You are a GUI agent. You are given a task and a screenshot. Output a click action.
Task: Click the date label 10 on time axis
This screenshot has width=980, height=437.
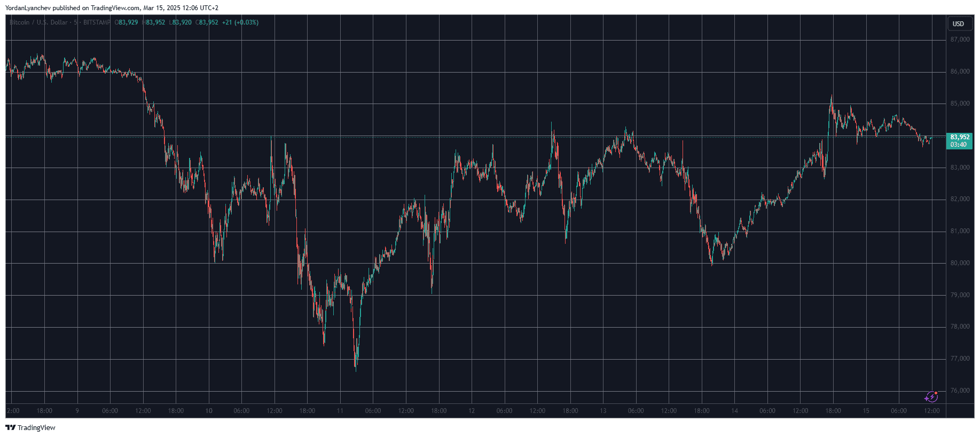(x=209, y=411)
